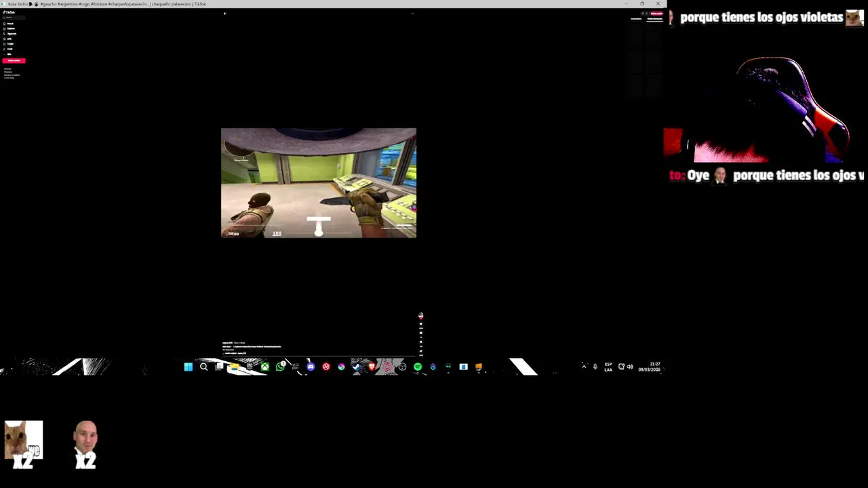The height and width of the screenshot is (488, 868).
Task: Open Explorar in TikTok sidebar
Action: [9, 28]
